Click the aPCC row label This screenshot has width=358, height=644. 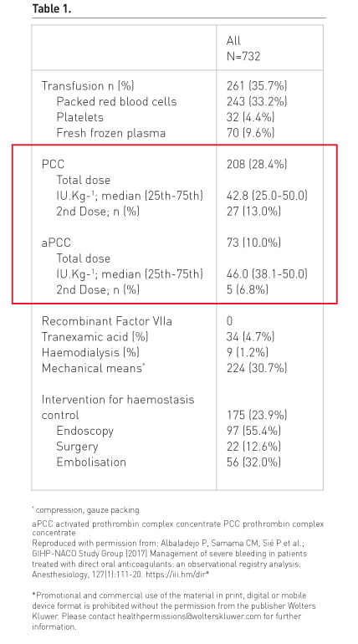(56, 243)
